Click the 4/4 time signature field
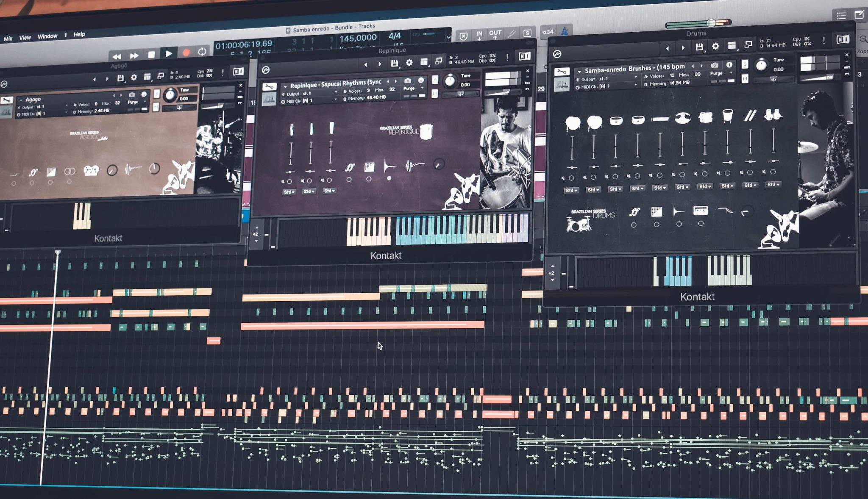Image resolution: width=868 pixels, height=499 pixels. click(395, 36)
